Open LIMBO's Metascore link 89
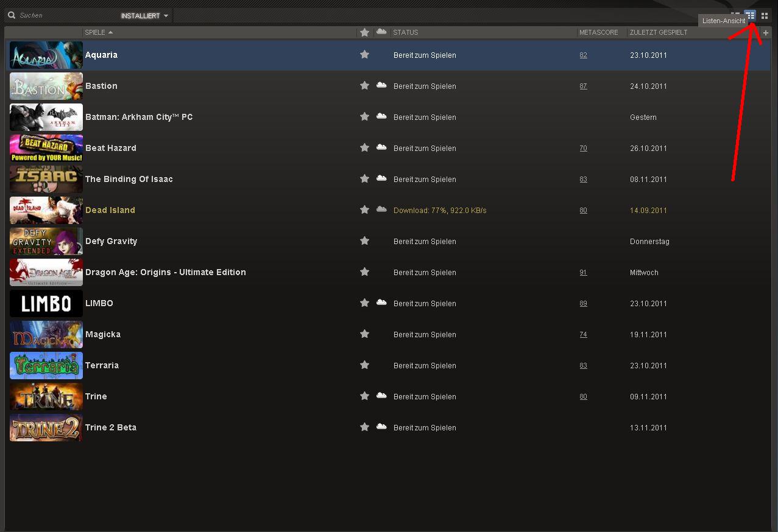Screen dimensions: 778x532 583,304
